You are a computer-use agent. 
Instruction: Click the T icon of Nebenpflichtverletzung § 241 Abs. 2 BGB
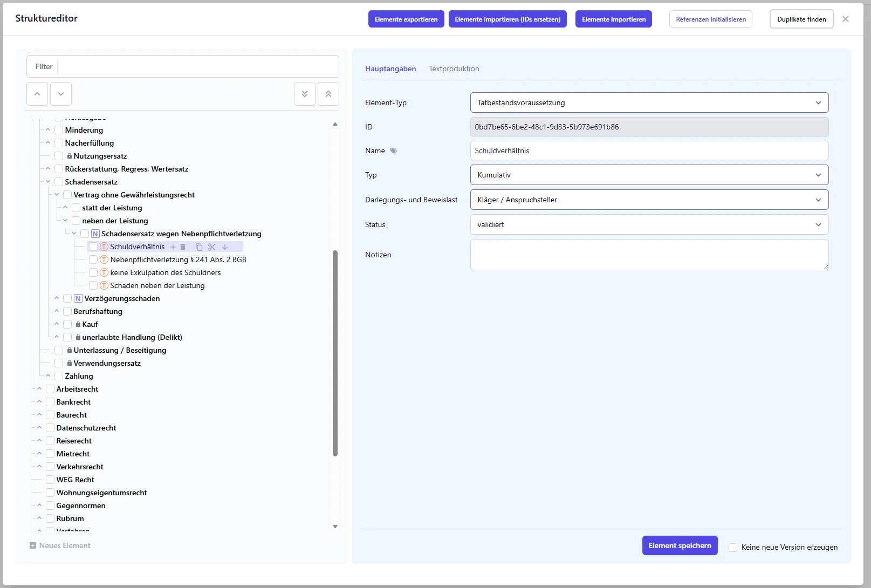click(104, 259)
